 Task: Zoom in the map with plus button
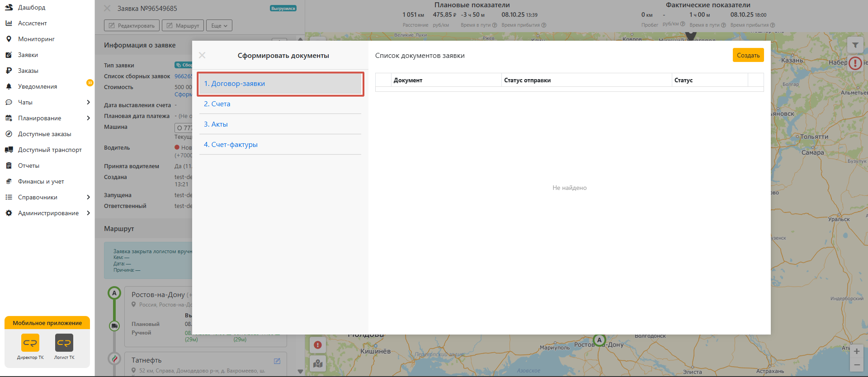click(x=856, y=351)
